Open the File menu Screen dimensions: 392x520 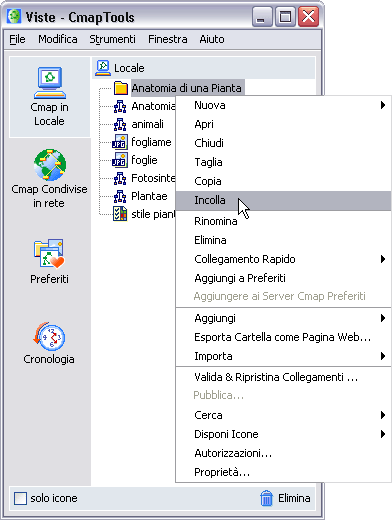pyautogui.click(x=17, y=39)
